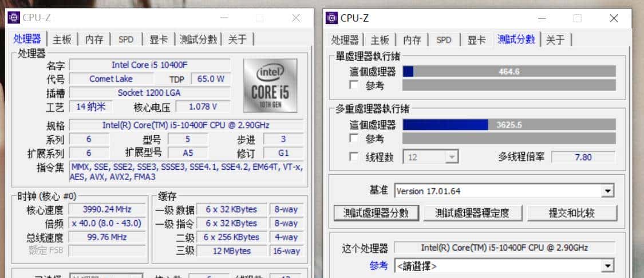Click the CPU-Z app icon in right window
The image size is (644, 278).
pos(332,18)
